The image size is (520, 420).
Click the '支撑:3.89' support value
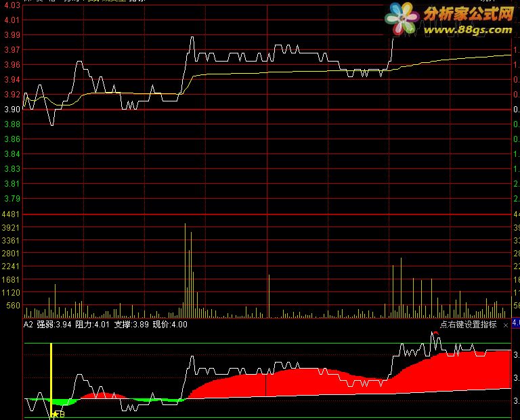coord(131,324)
